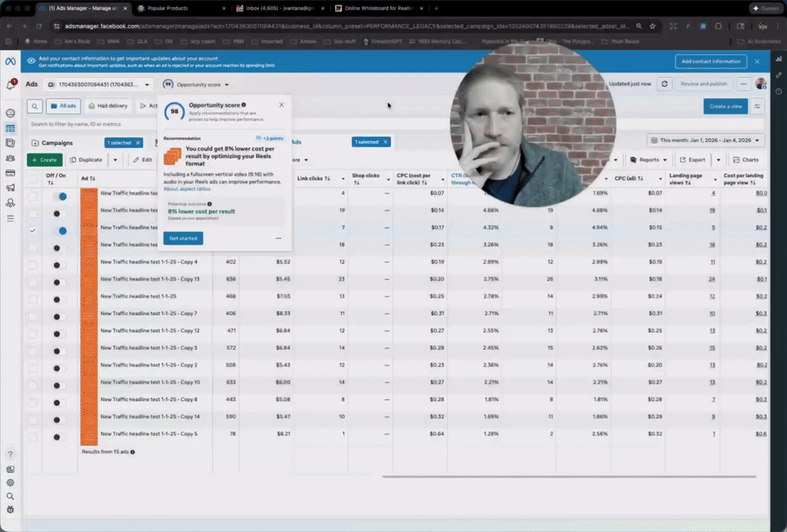Screen dimensions: 787x532
Task: Select the All ads filter tab
Action: (63, 106)
